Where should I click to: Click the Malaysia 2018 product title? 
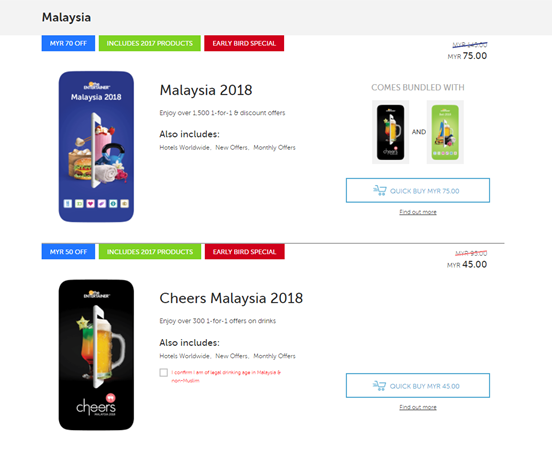[207, 91]
